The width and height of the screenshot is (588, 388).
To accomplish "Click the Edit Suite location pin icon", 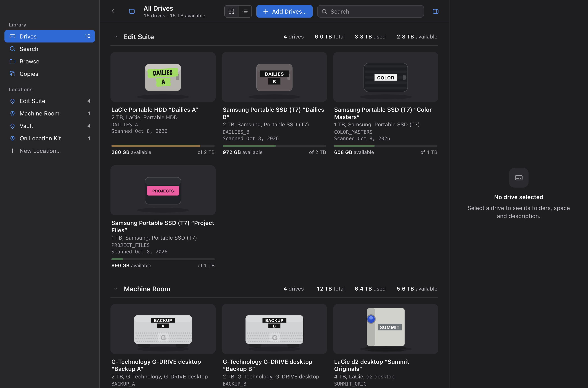I will click(12, 101).
